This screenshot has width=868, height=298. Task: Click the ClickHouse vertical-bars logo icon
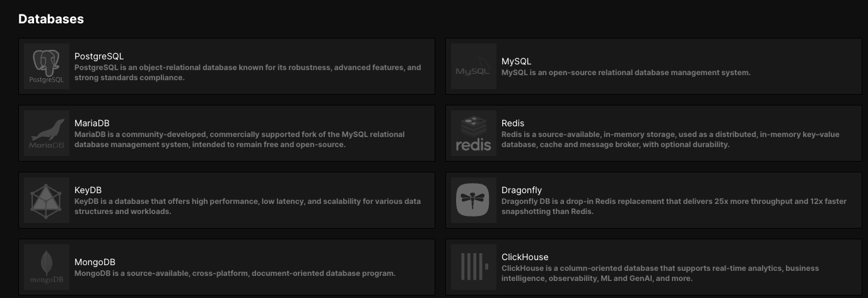click(x=474, y=267)
